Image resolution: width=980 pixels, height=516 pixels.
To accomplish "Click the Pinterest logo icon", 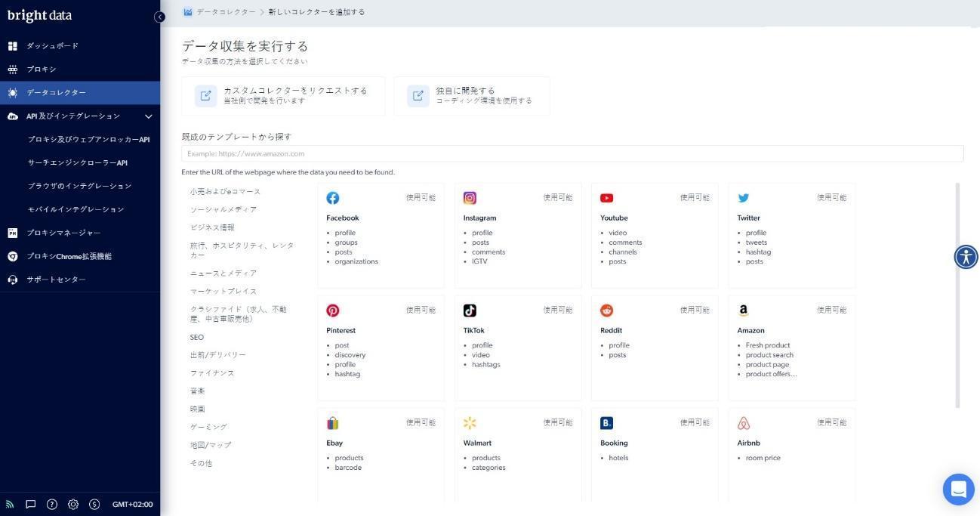I will [333, 311].
